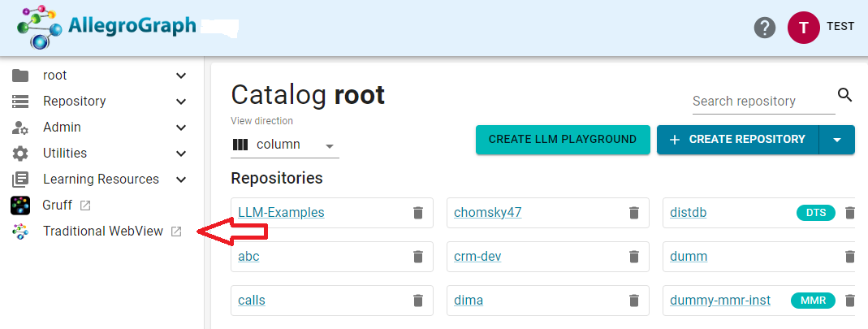Open the help question mark icon
The height and width of the screenshot is (329, 868).
point(764,28)
